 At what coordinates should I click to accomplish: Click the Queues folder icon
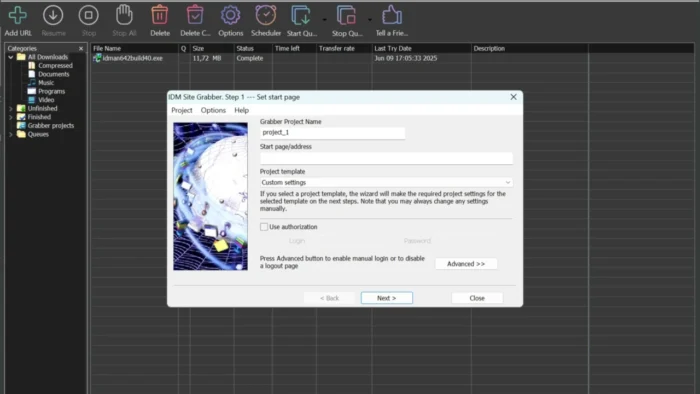coord(21,134)
